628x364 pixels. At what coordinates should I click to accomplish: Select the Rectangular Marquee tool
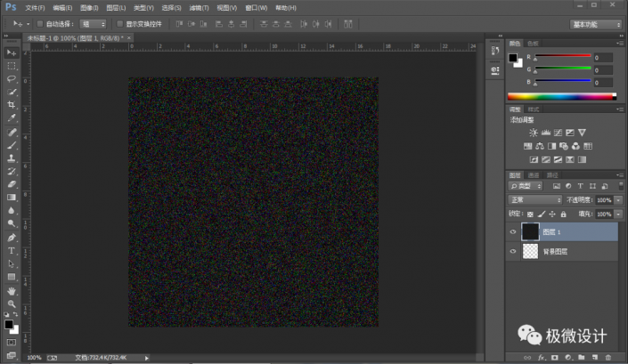pyautogui.click(x=12, y=66)
